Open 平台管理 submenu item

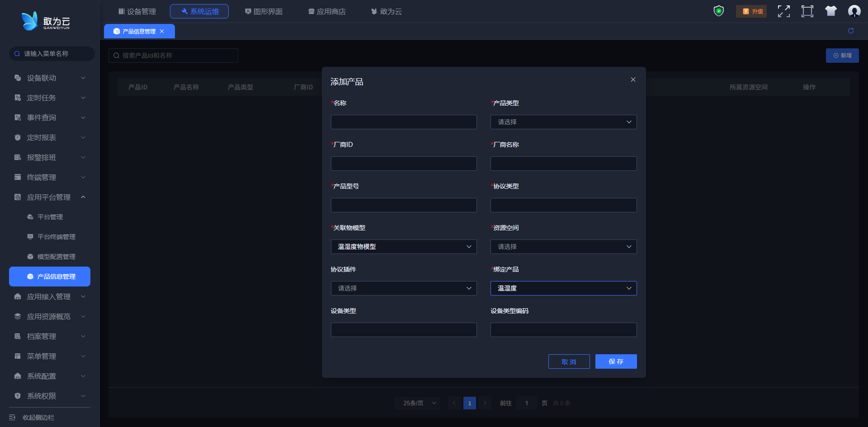[x=50, y=217]
